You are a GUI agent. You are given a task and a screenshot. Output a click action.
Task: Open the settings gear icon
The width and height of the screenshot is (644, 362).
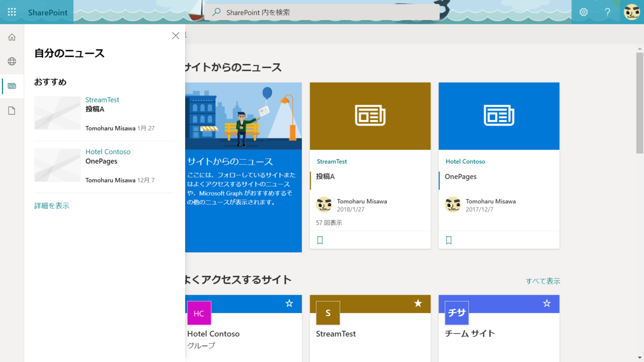pos(583,12)
